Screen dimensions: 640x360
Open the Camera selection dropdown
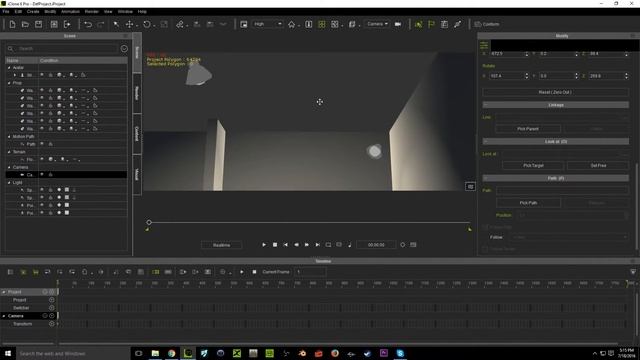coord(377,24)
